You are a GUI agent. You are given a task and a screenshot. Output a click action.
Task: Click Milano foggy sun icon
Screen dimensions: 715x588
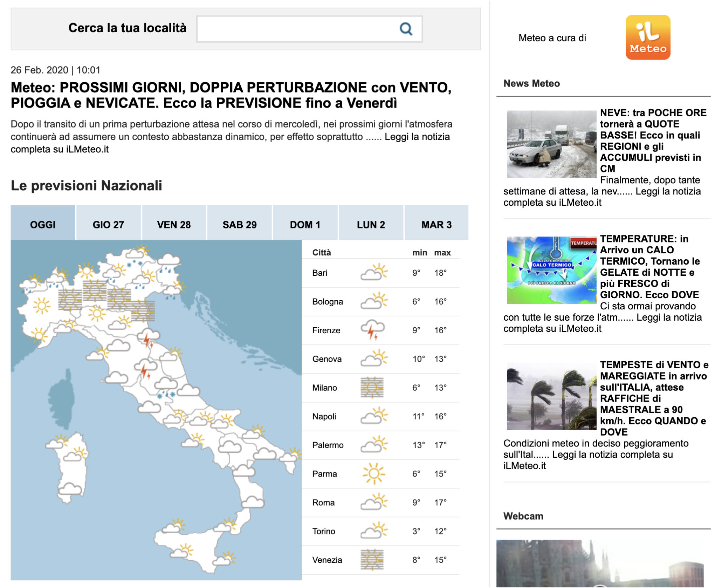pyautogui.click(x=372, y=388)
